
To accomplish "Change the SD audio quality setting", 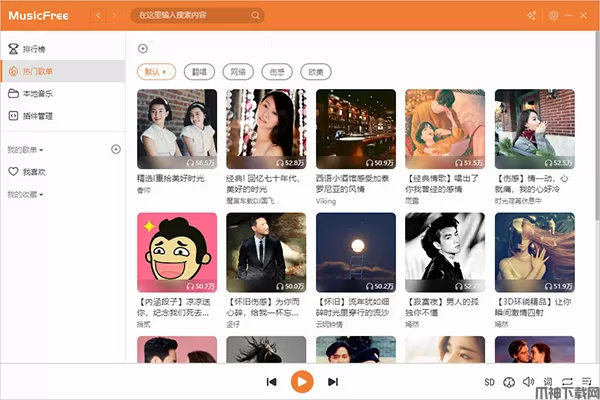I will [x=490, y=381].
